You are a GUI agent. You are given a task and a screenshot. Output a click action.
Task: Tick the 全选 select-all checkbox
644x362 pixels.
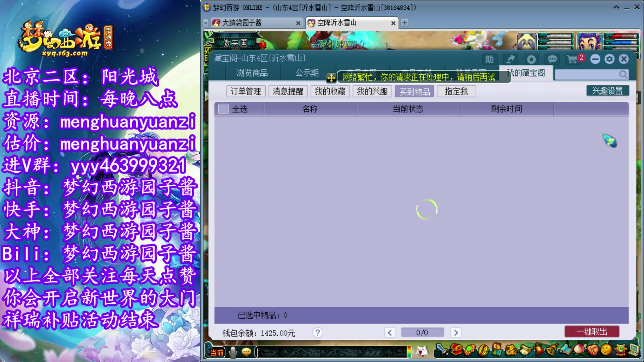pyautogui.click(x=223, y=109)
